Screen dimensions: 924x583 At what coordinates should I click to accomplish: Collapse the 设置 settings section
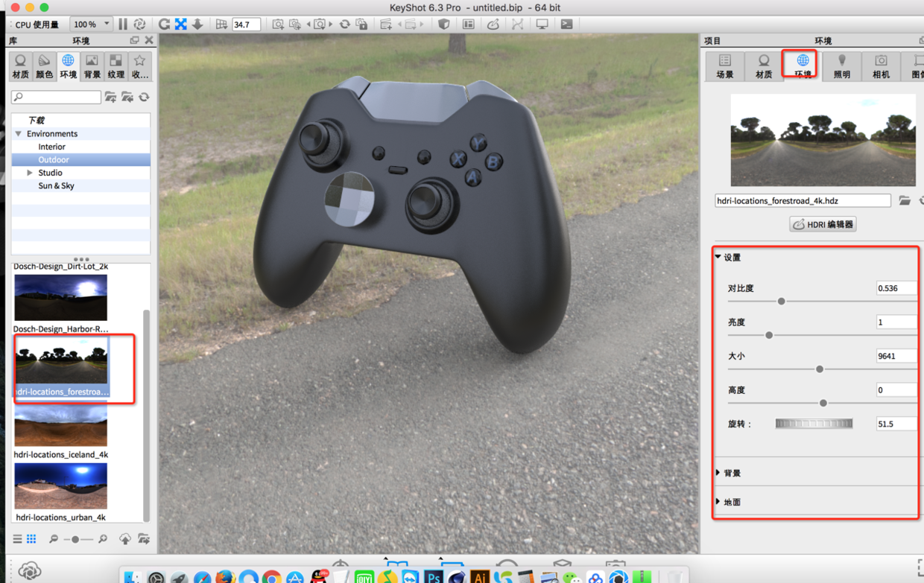tap(718, 257)
